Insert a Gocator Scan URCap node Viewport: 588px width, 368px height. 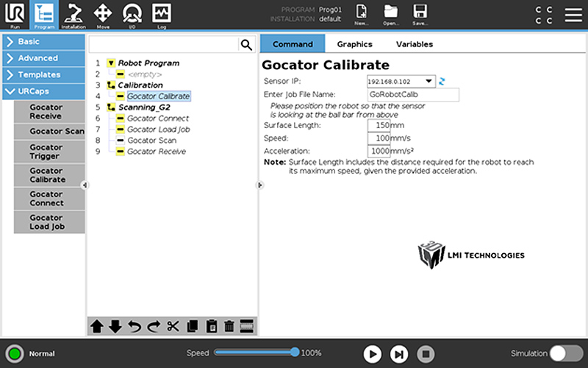pos(49,132)
